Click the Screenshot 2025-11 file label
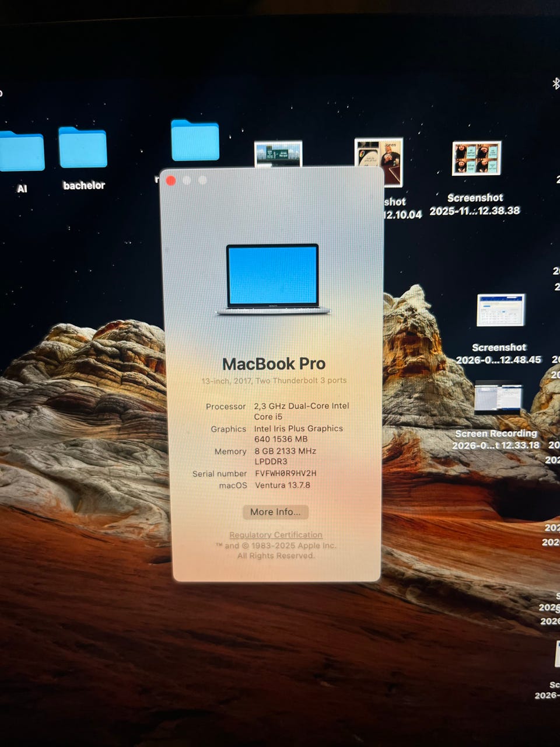 tap(475, 204)
